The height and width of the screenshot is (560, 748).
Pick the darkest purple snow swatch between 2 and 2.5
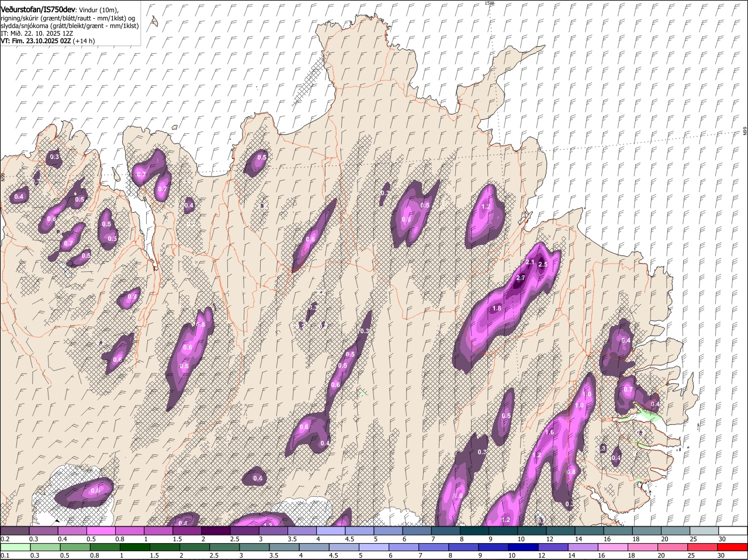216,531
